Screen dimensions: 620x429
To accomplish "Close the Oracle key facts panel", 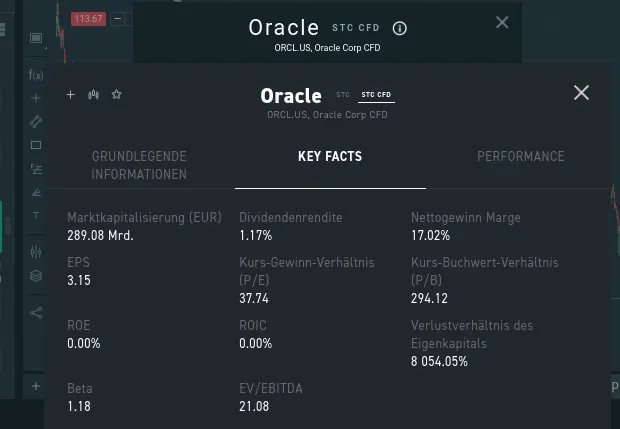I will pos(581,93).
